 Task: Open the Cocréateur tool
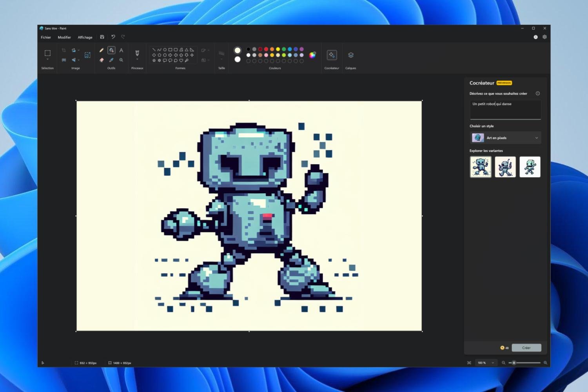(332, 55)
